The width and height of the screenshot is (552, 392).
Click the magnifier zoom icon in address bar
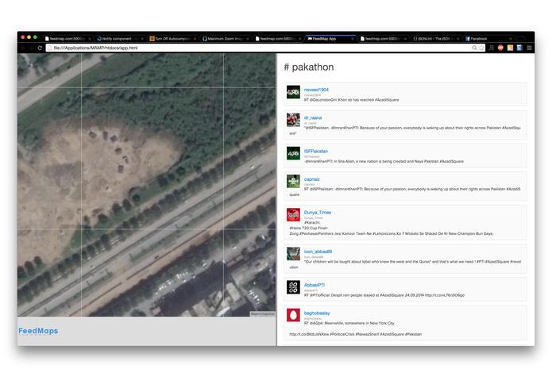(474, 48)
